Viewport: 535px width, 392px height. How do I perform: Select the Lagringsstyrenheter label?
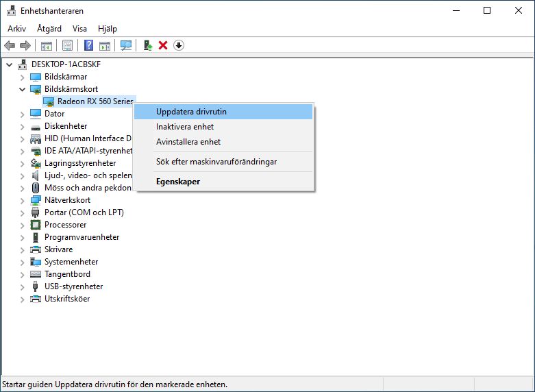(x=80, y=163)
